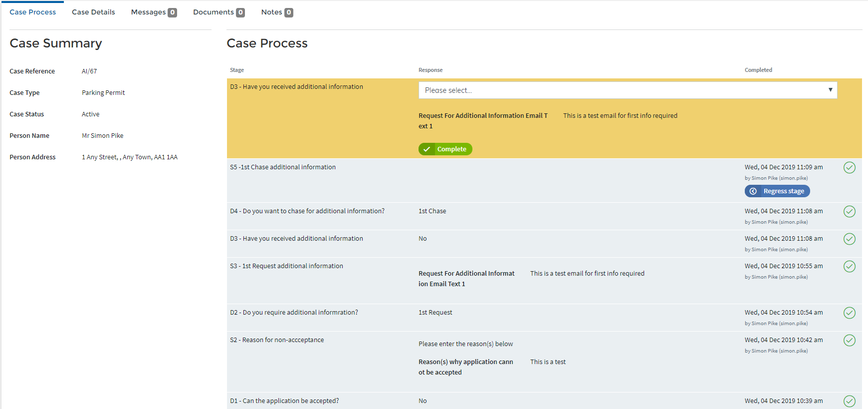Open the Case Process tab
Viewport: 868px width, 409px height.
[33, 12]
